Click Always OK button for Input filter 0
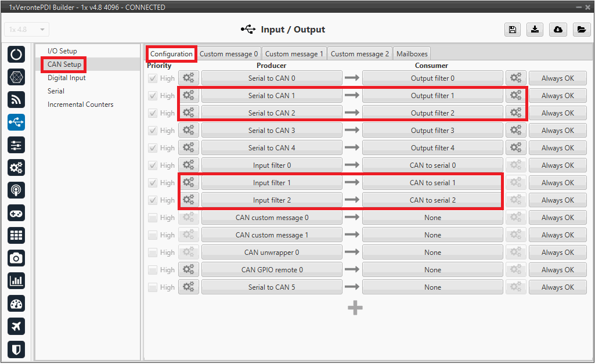The height and width of the screenshot is (364, 595). 557,165
